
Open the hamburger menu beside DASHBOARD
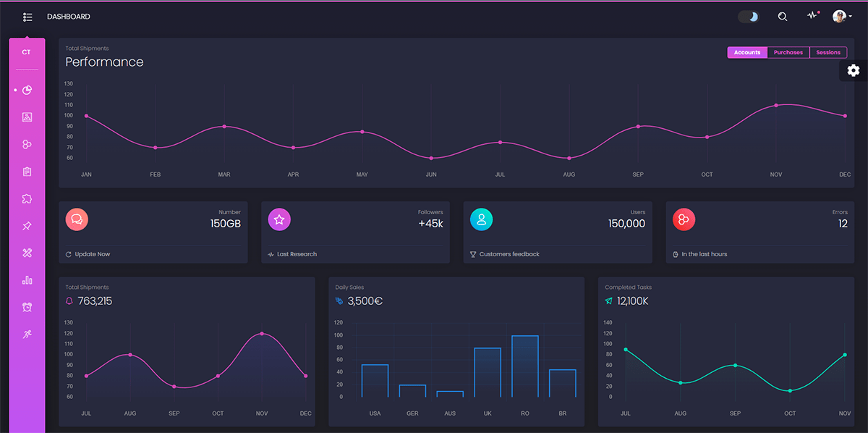(x=27, y=16)
